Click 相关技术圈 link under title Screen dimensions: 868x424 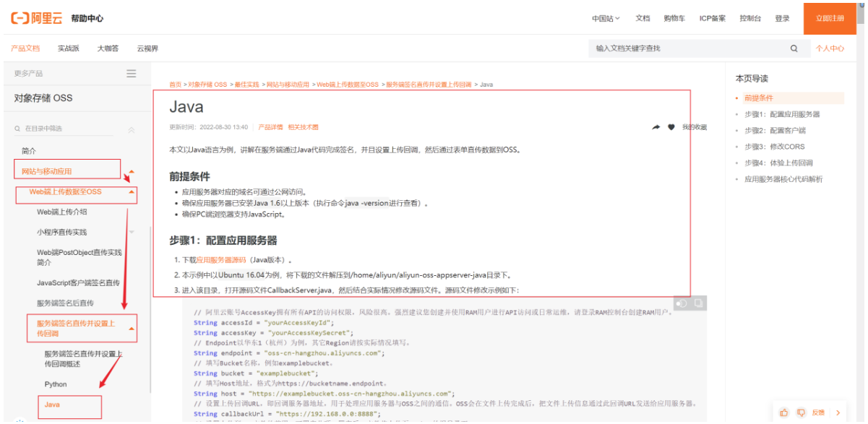[304, 127]
